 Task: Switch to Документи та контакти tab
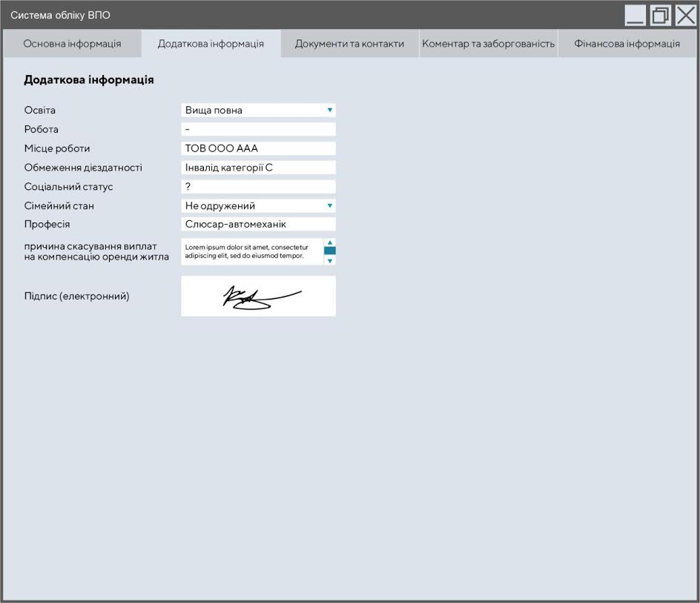coord(349,44)
